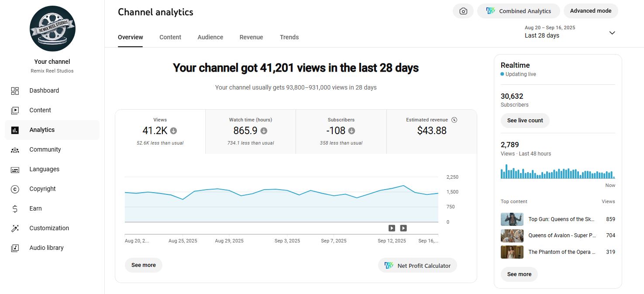
Task: Click the Remix Reel Studios channel avatar
Action: pyautogui.click(x=52, y=29)
